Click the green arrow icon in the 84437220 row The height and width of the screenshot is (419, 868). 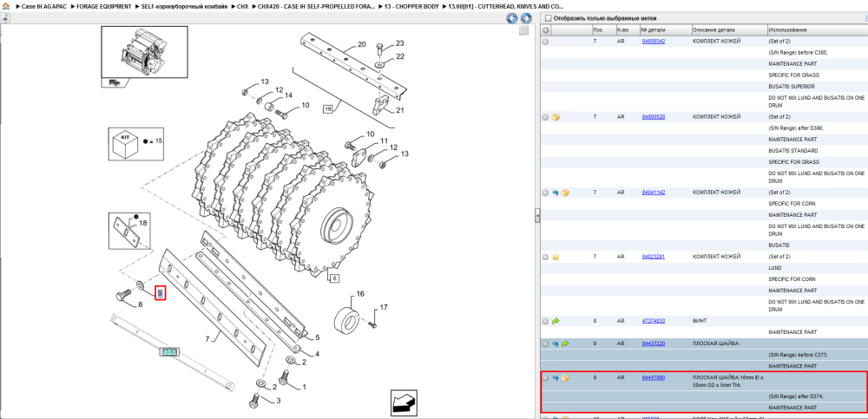565,344
